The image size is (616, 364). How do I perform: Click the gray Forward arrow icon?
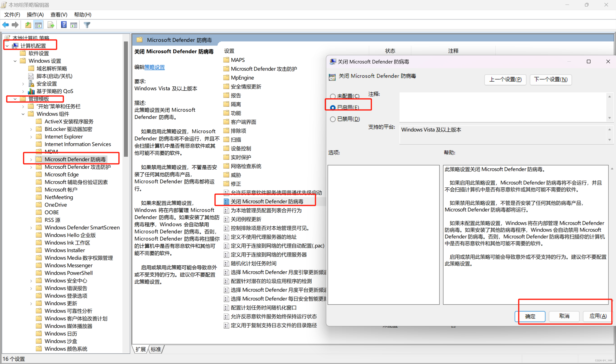click(x=15, y=25)
